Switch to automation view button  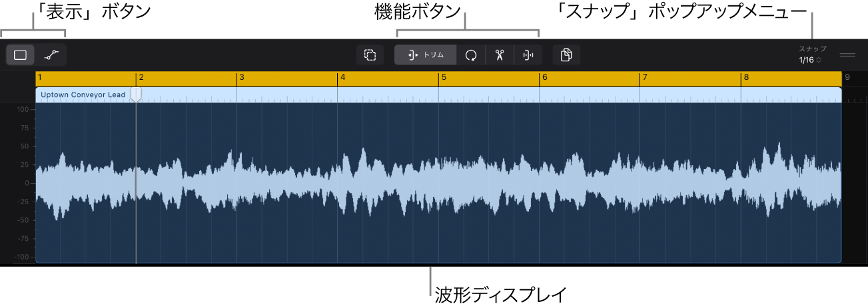51,55
